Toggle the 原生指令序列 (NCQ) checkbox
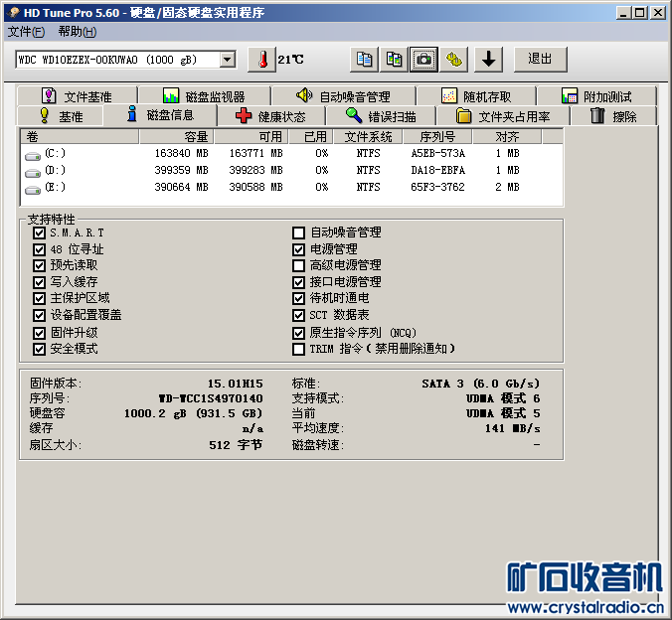The width and height of the screenshot is (672, 620). click(298, 333)
